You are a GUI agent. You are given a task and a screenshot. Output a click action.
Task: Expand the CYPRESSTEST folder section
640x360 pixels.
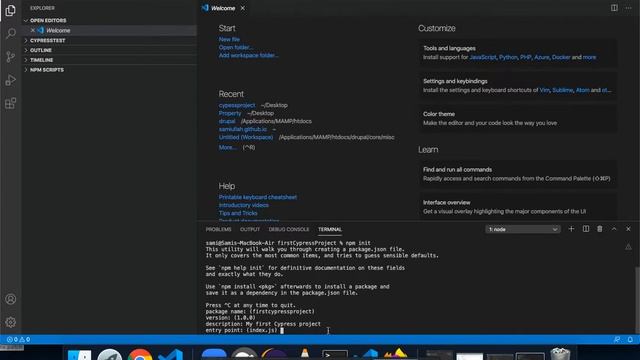109,40
